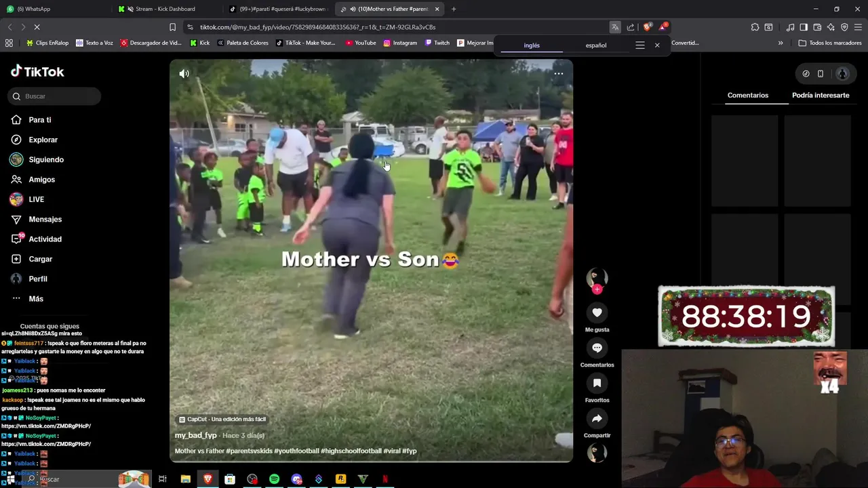
Task: Go to Para ti feed
Action: pyautogui.click(x=40, y=120)
